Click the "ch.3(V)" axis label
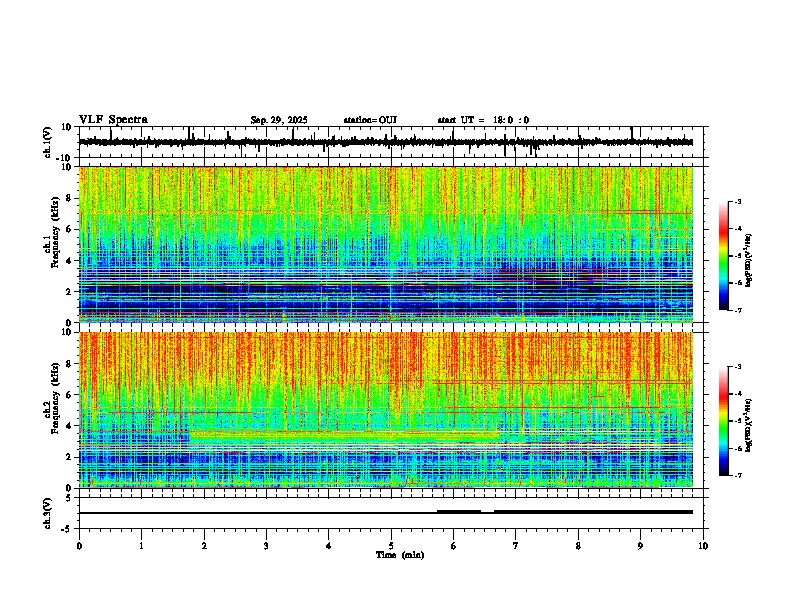The width and height of the screenshot is (792, 612). point(48,513)
